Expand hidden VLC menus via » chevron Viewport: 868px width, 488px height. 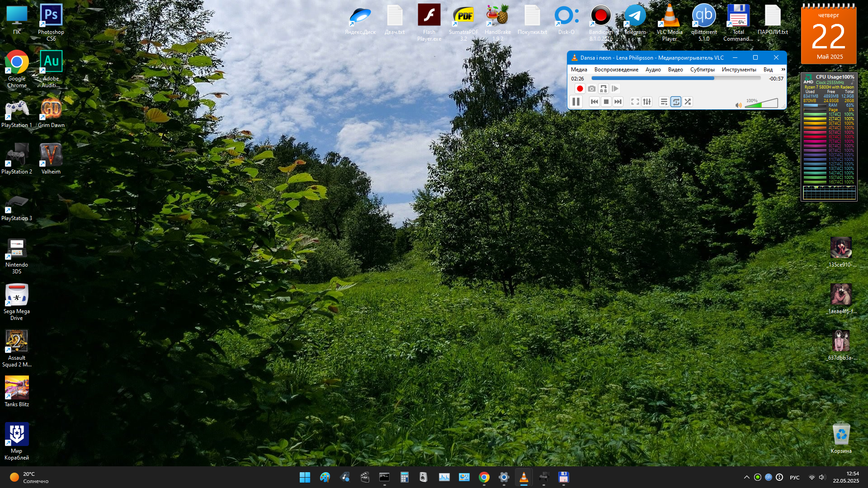[783, 70]
